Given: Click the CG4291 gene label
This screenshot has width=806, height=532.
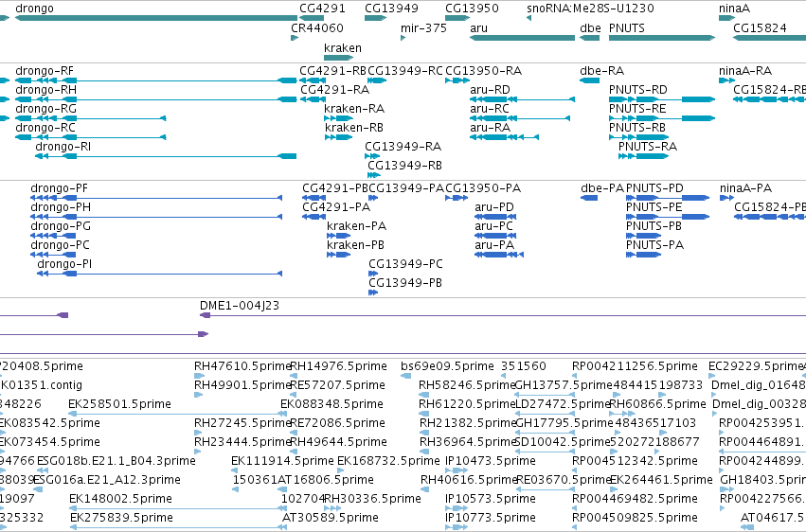Looking at the screenshot, I should (x=322, y=9).
